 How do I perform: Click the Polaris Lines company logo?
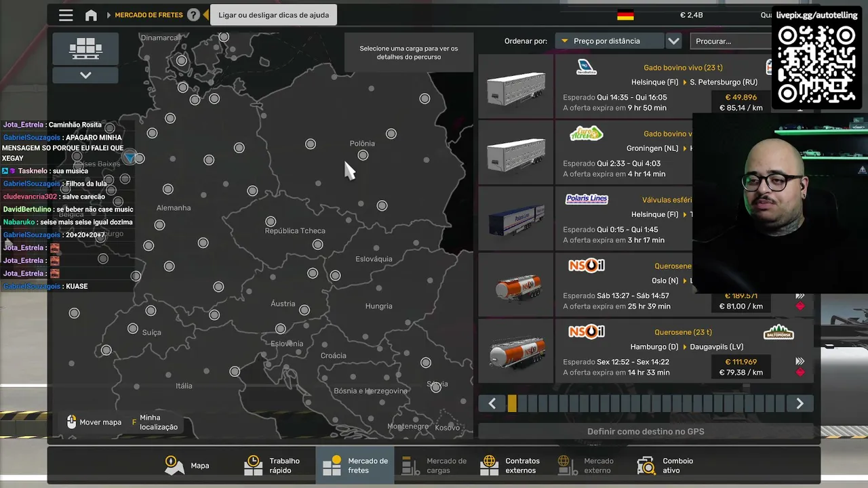pyautogui.click(x=587, y=199)
